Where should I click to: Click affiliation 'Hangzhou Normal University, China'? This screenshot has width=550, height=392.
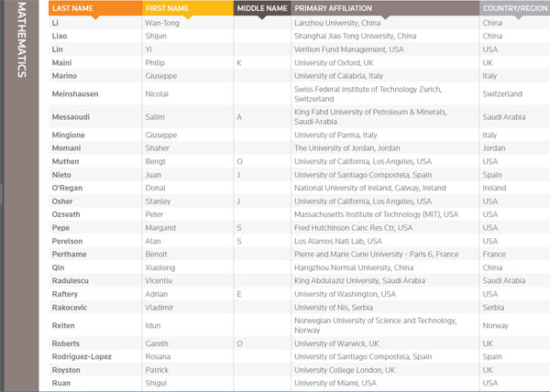click(354, 267)
